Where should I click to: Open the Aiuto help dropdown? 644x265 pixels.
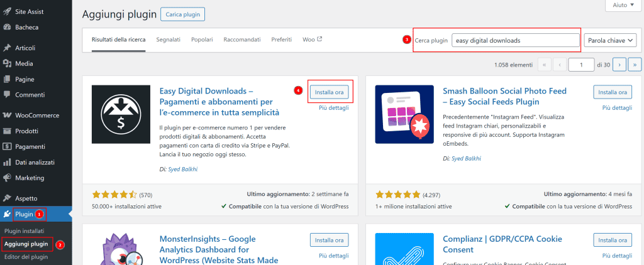(x=623, y=5)
